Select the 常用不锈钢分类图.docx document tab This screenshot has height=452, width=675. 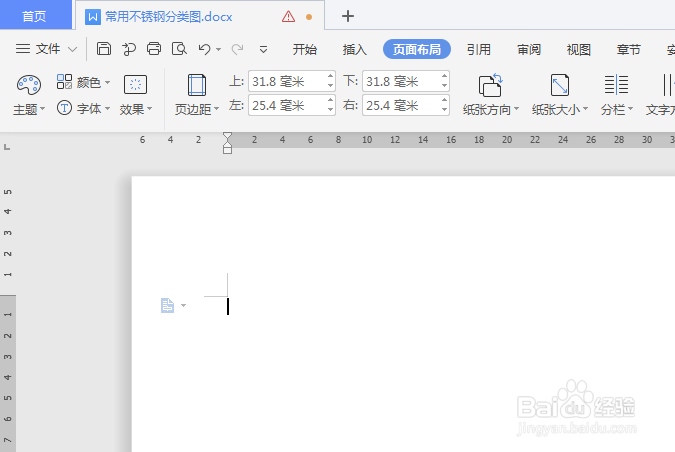[x=169, y=17]
